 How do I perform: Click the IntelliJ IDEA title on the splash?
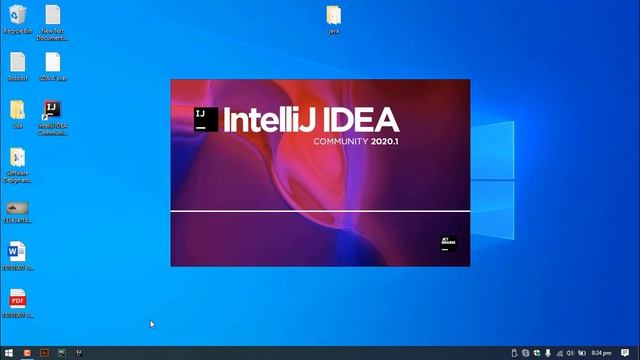click(311, 120)
